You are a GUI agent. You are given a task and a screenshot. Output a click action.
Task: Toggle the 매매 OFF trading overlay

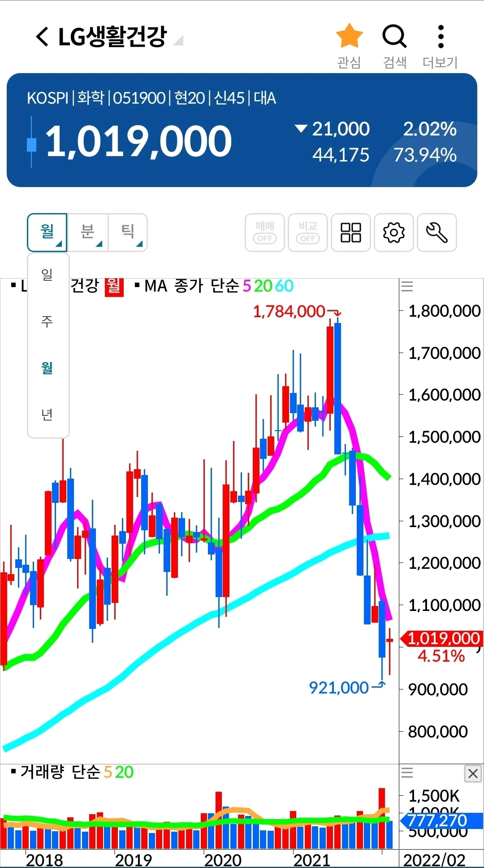coord(265,232)
